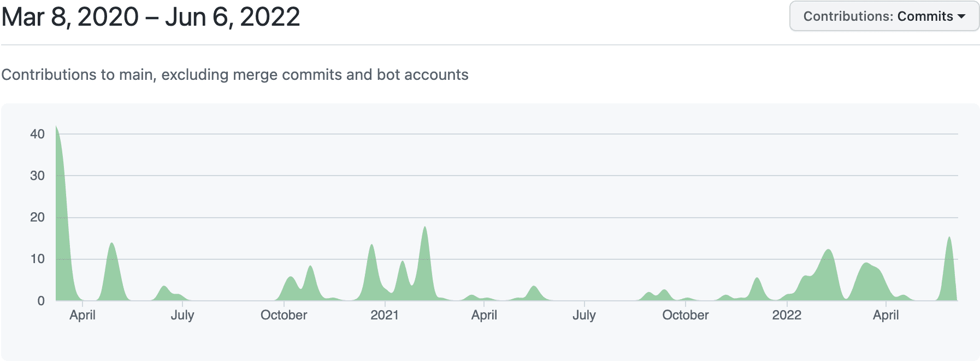Select the October label left of 2022

tap(685, 315)
